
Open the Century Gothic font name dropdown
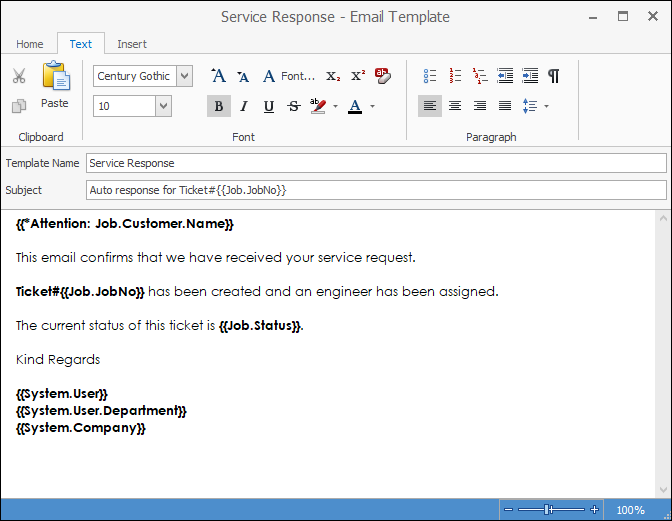pos(184,76)
